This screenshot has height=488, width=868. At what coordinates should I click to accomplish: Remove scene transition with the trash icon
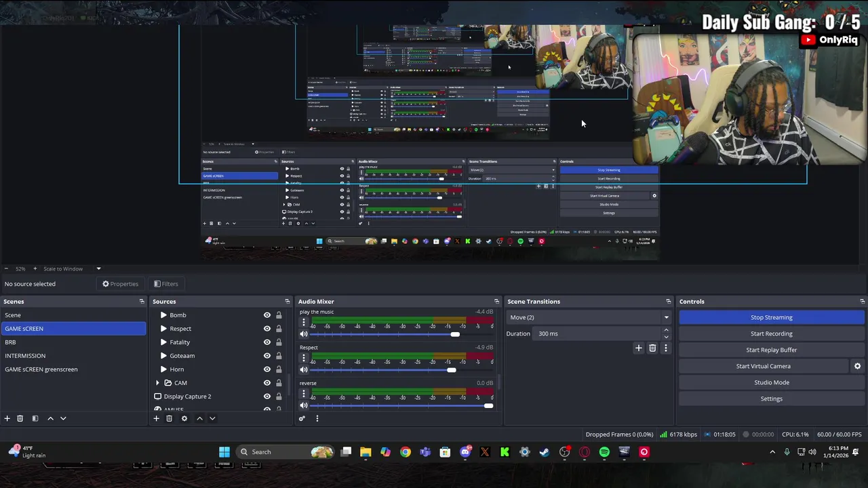click(652, 348)
